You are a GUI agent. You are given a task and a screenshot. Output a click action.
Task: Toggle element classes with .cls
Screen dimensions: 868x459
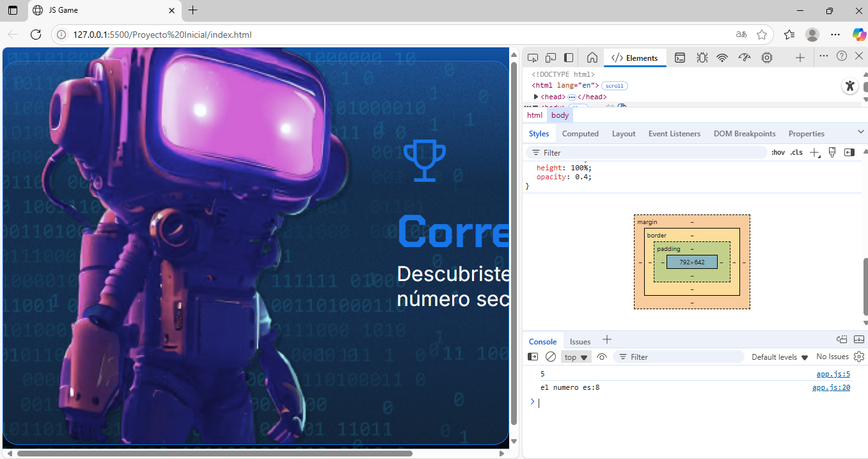tap(796, 152)
